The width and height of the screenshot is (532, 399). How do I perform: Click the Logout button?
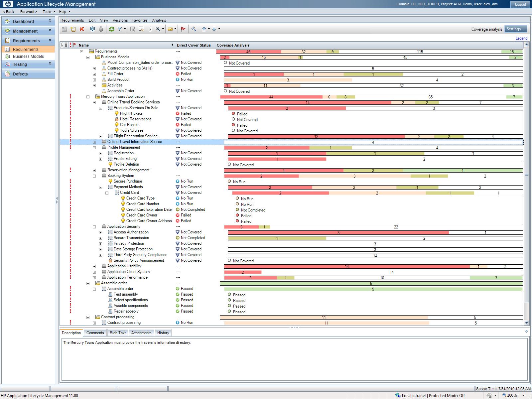click(x=520, y=4)
